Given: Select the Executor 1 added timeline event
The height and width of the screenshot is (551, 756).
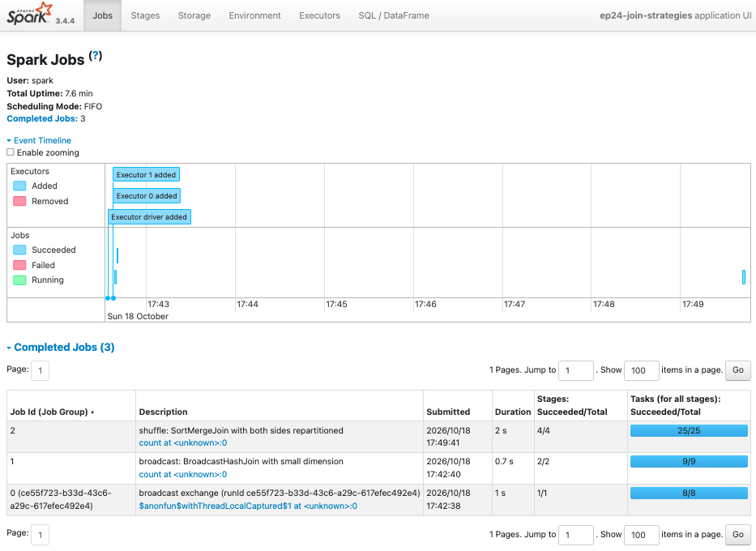Looking at the screenshot, I should pyautogui.click(x=146, y=174).
